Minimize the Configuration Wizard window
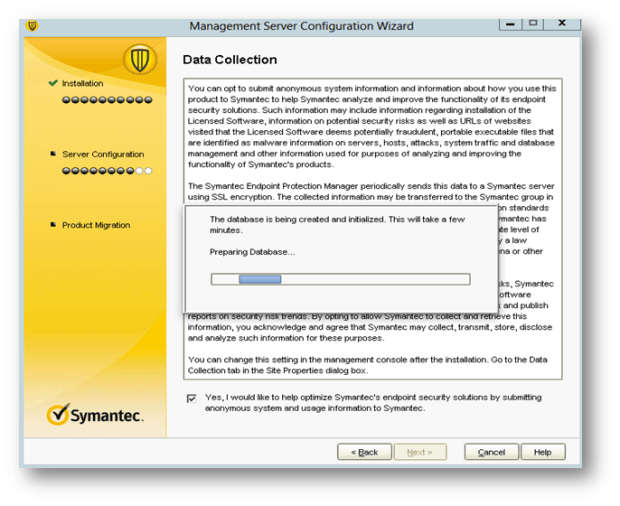 click(511, 22)
